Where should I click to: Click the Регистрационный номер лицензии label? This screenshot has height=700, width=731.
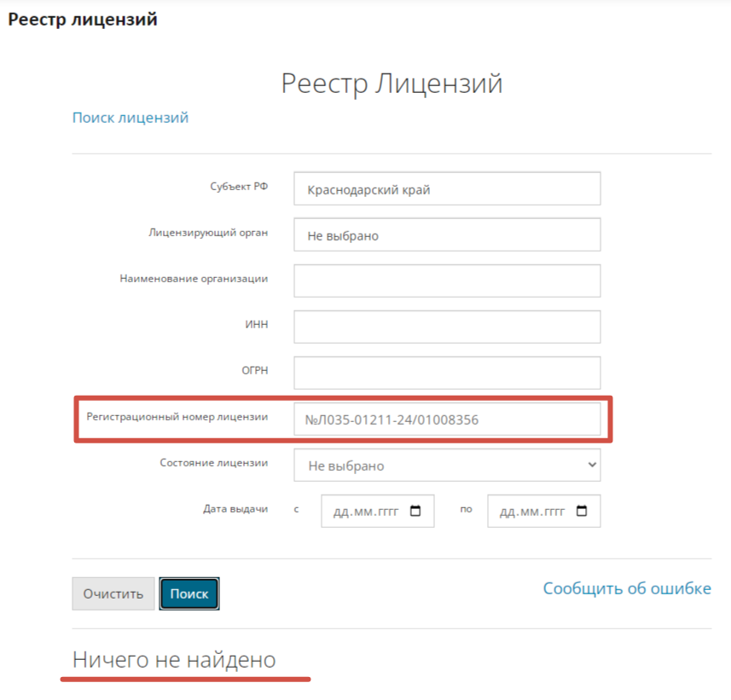tap(177, 416)
